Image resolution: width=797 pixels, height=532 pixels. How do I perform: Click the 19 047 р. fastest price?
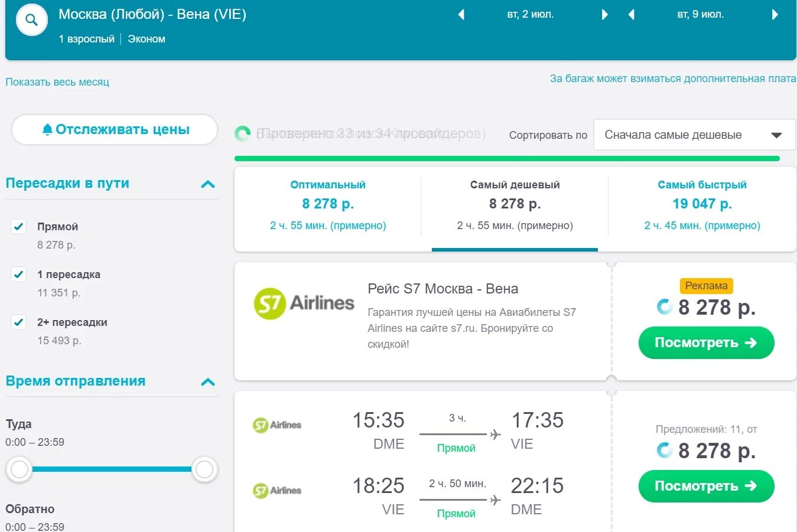702,204
